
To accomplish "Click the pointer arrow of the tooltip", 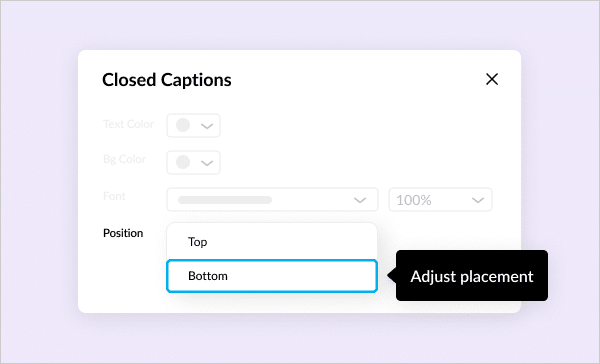I will [x=392, y=275].
